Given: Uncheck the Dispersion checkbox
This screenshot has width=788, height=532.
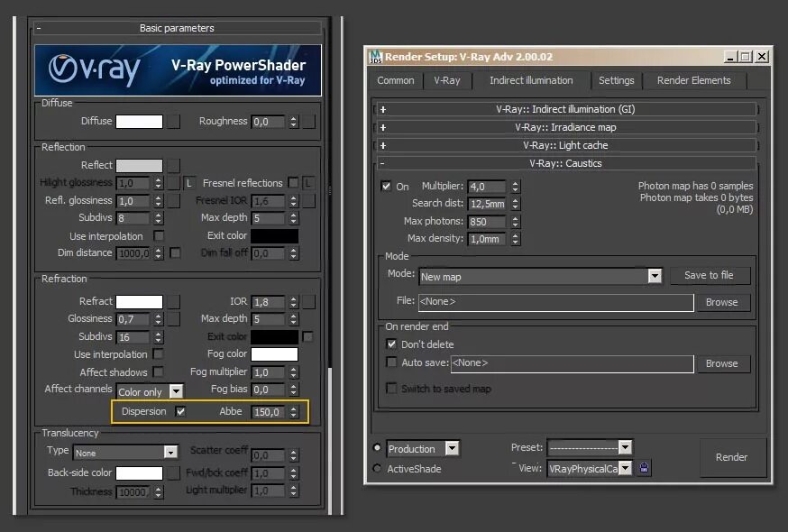Looking at the screenshot, I should (x=180, y=411).
